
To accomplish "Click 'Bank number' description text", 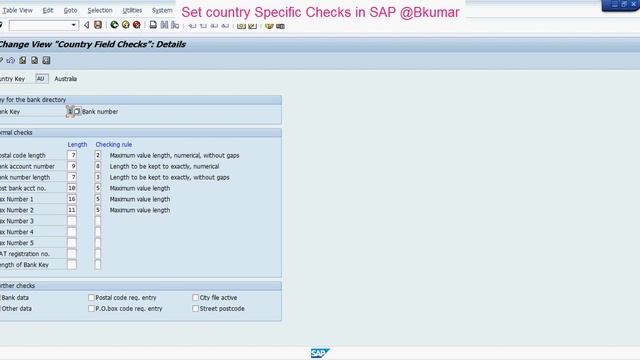I will click(100, 111).
